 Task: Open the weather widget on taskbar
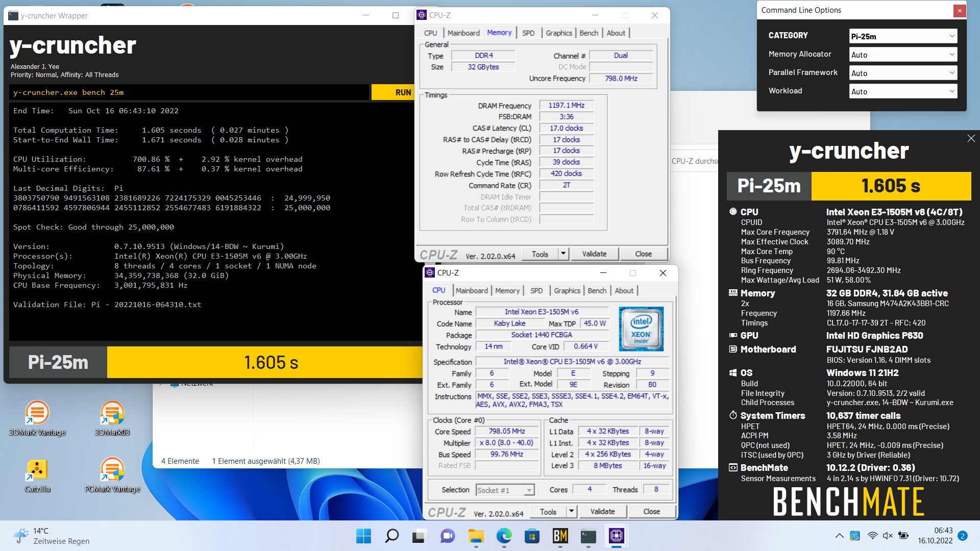[x=51, y=536]
